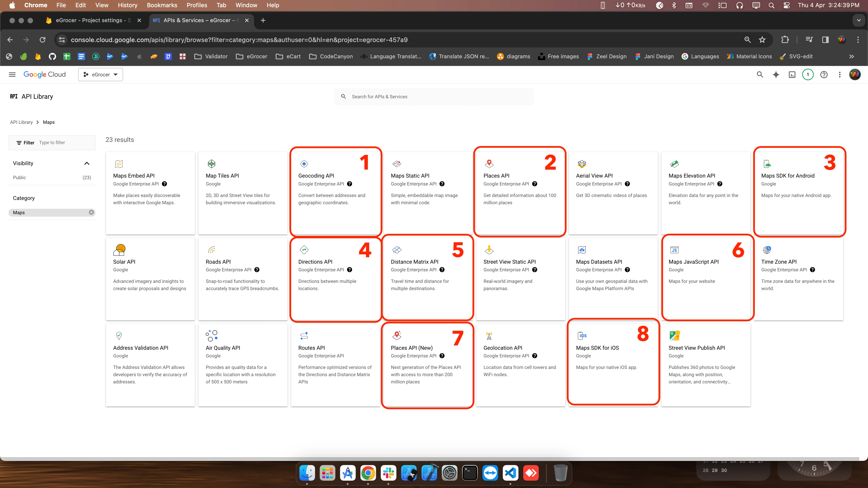Open the Routes API card title
Viewport: 868px width, 488px height.
pyautogui.click(x=311, y=348)
